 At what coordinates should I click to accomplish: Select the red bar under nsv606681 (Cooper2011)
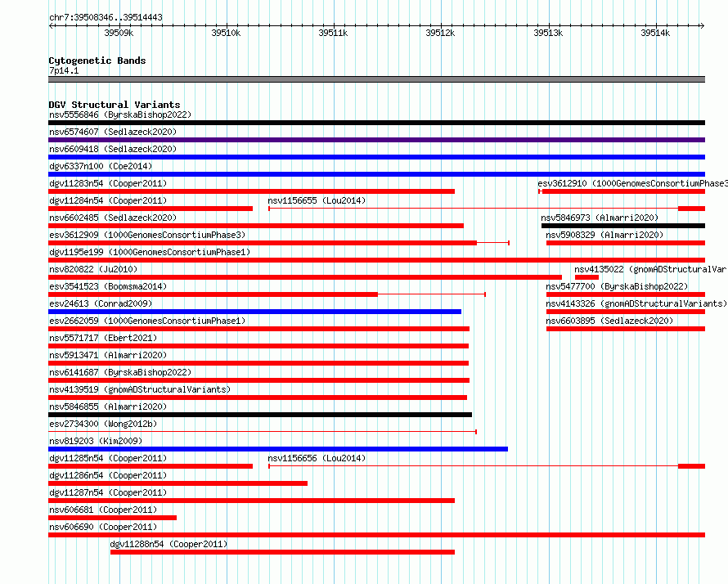coord(112,518)
